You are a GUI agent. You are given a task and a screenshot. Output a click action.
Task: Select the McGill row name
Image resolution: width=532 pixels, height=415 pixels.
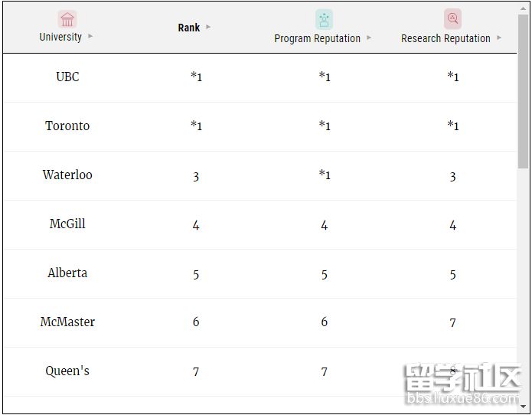[67, 224]
